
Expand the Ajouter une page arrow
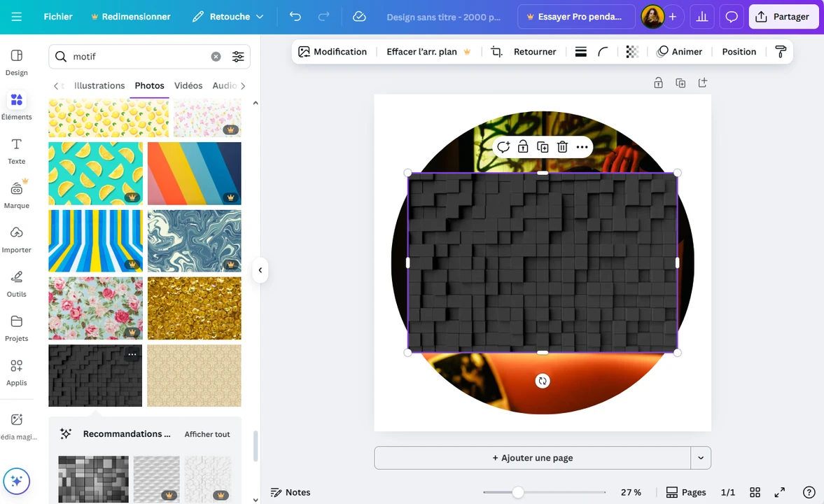701,458
